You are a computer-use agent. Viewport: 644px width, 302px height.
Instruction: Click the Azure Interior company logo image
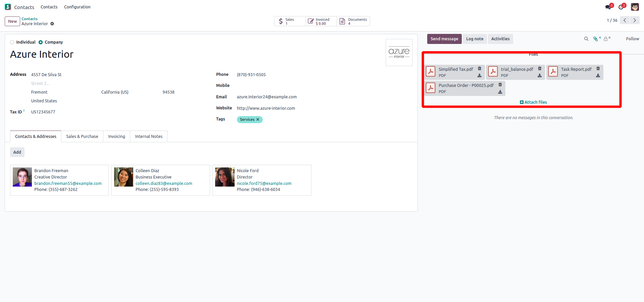point(399,53)
